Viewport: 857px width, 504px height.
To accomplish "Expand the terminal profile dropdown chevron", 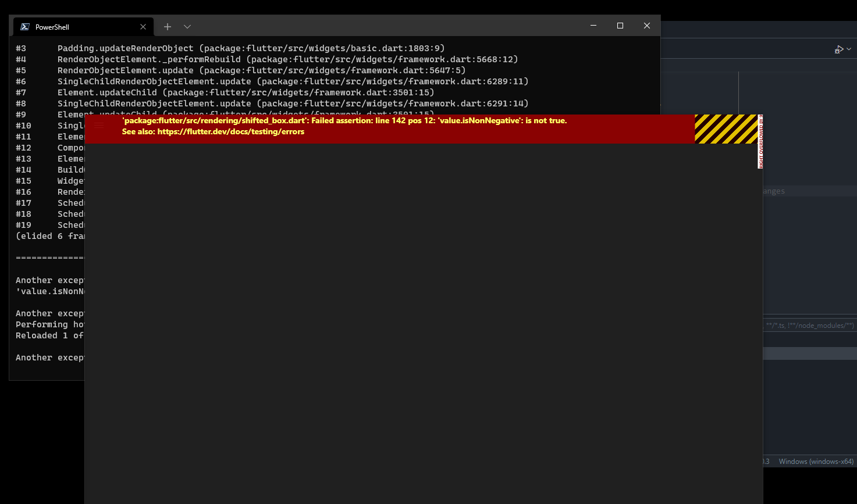I will (187, 27).
